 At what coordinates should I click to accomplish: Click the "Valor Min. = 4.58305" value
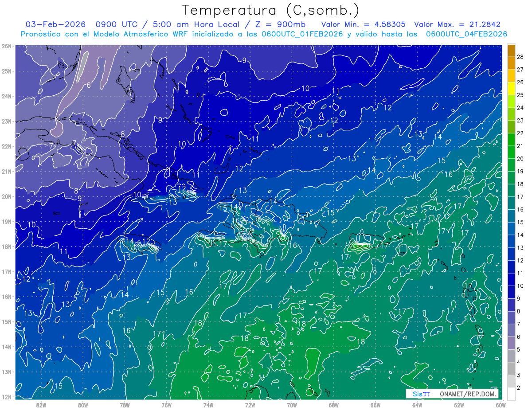pyautogui.click(x=363, y=24)
